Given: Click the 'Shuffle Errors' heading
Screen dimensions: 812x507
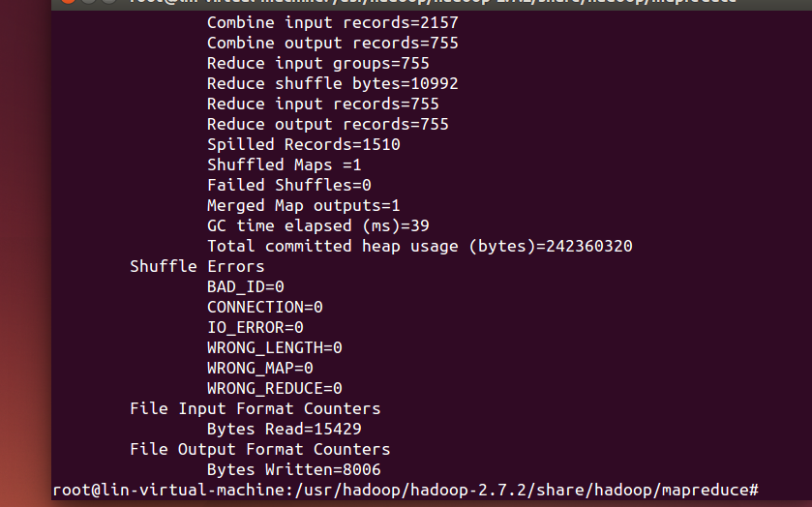Looking at the screenshot, I should pyautogui.click(x=196, y=266).
